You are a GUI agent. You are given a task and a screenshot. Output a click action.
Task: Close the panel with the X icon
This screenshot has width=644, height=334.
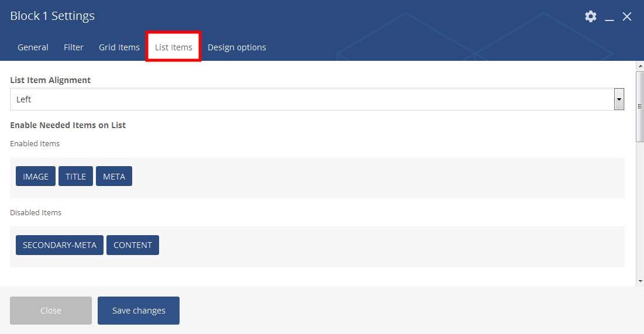point(627,16)
